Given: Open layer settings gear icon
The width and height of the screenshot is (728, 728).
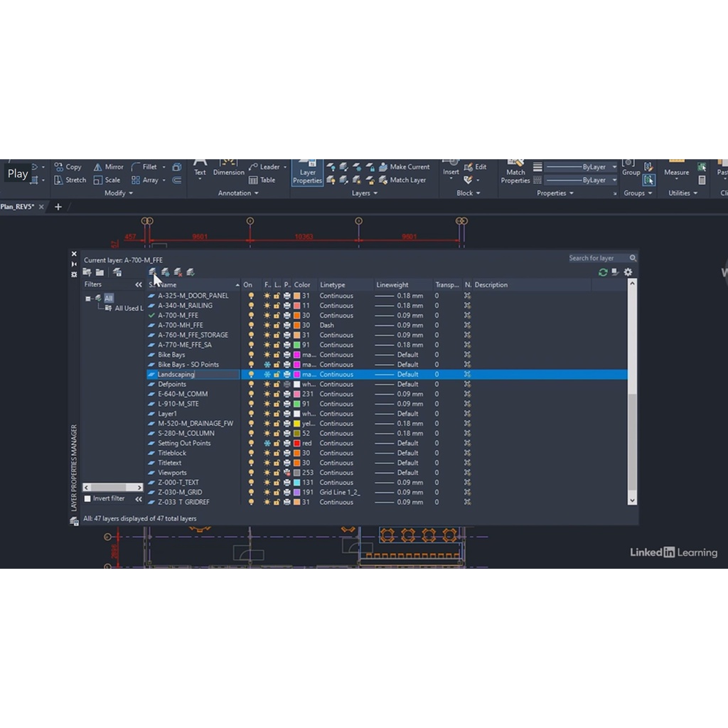Looking at the screenshot, I should (x=628, y=272).
